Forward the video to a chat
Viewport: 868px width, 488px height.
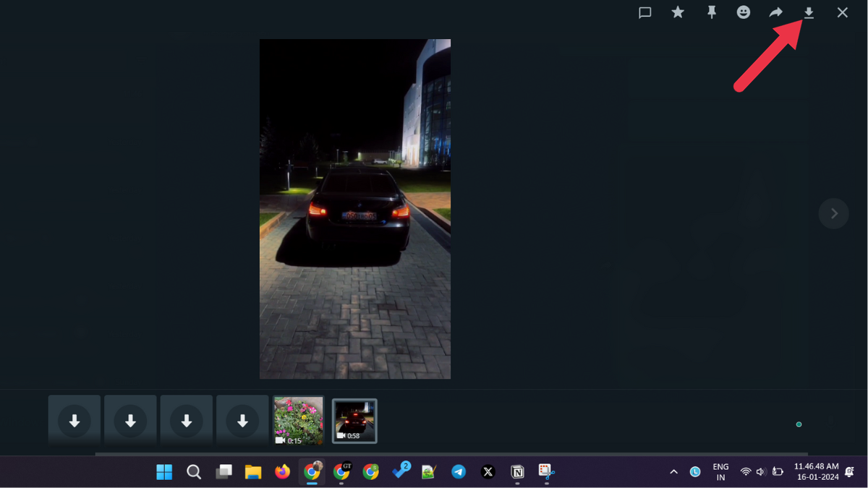tap(775, 12)
